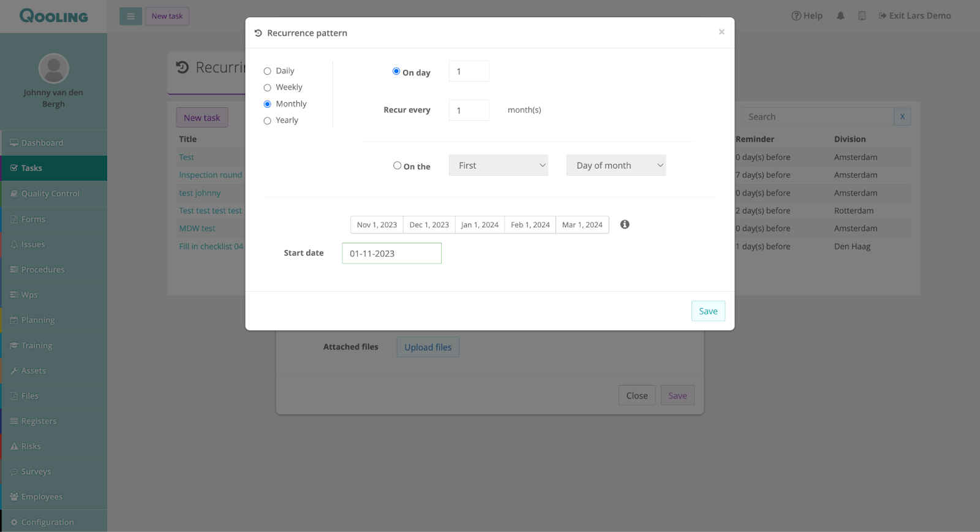Open Employees in the sidebar
The height and width of the screenshot is (532, 980).
click(54, 497)
